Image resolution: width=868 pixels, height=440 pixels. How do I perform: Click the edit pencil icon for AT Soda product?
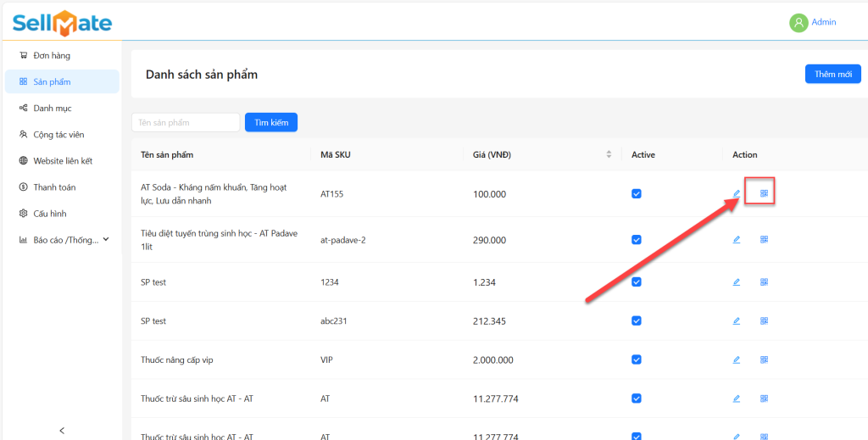point(737,194)
